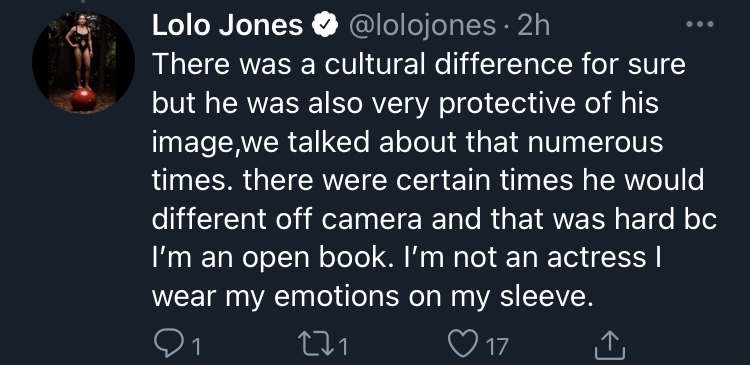Like the tweet with the heart icon
Image resolution: width=750 pixels, height=365 pixels.
pyautogui.click(x=463, y=343)
